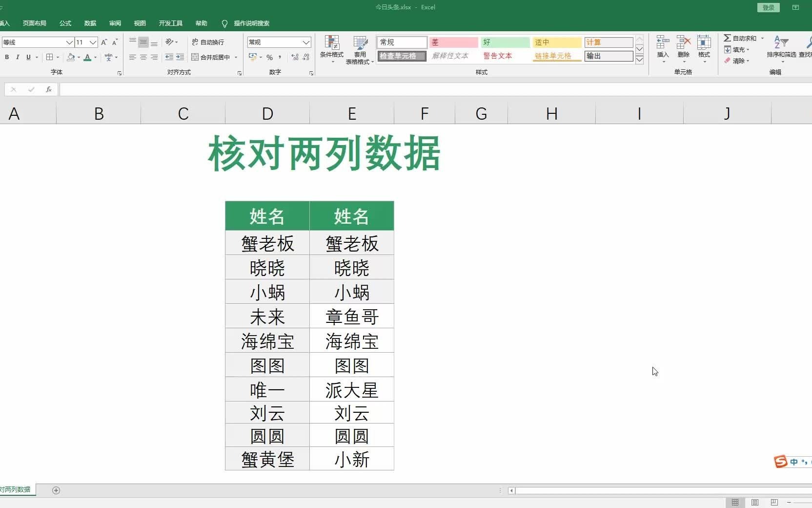
Task: Expand cell styles gallery
Action: (x=639, y=60)
